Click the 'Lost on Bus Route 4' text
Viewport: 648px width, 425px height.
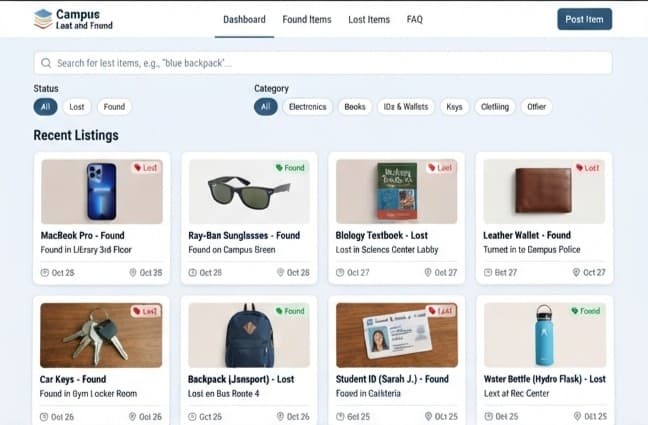[x=224, y=394]
